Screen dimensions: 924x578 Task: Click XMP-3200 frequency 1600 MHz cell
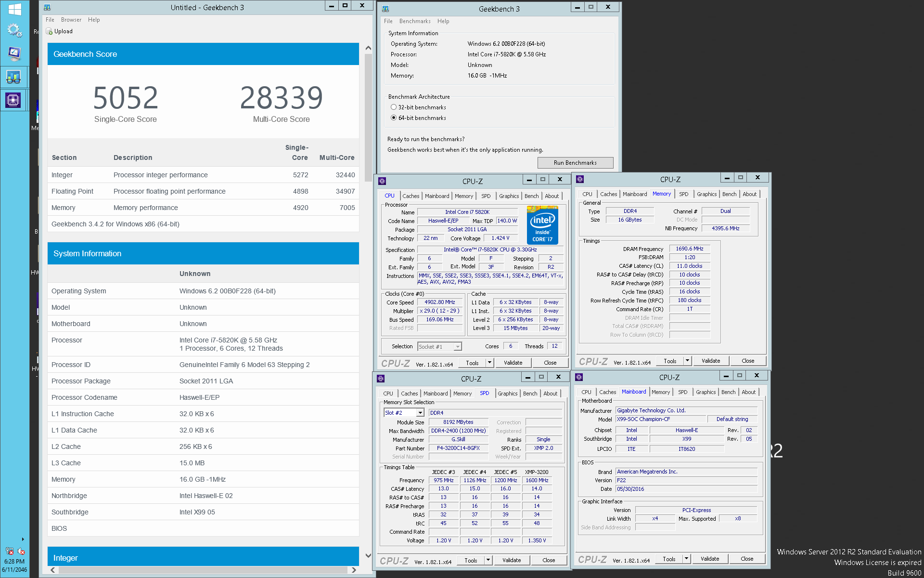click(537, 480)
